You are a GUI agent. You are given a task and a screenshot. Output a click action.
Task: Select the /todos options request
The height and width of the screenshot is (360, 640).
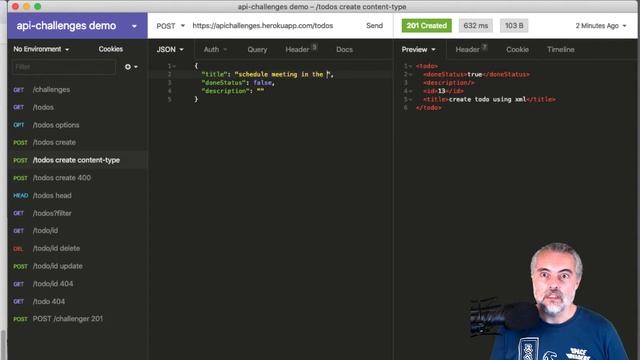coord(78,125)
